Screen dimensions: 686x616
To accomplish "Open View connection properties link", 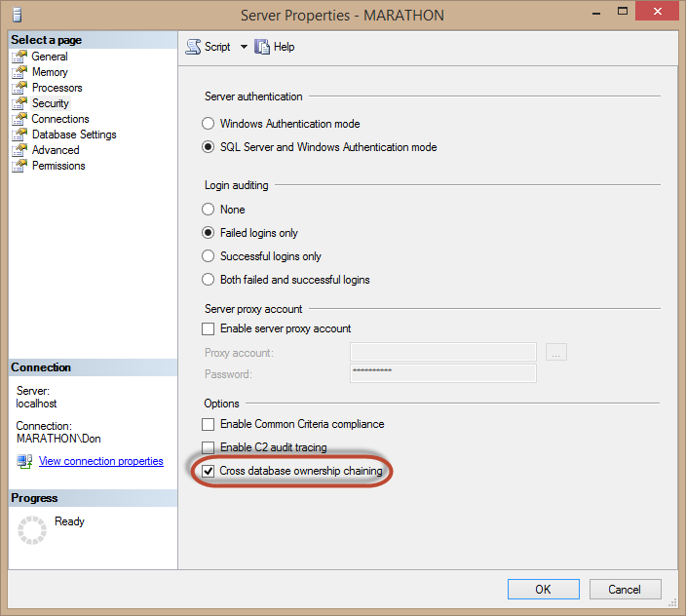I will (x=100, y=461).
